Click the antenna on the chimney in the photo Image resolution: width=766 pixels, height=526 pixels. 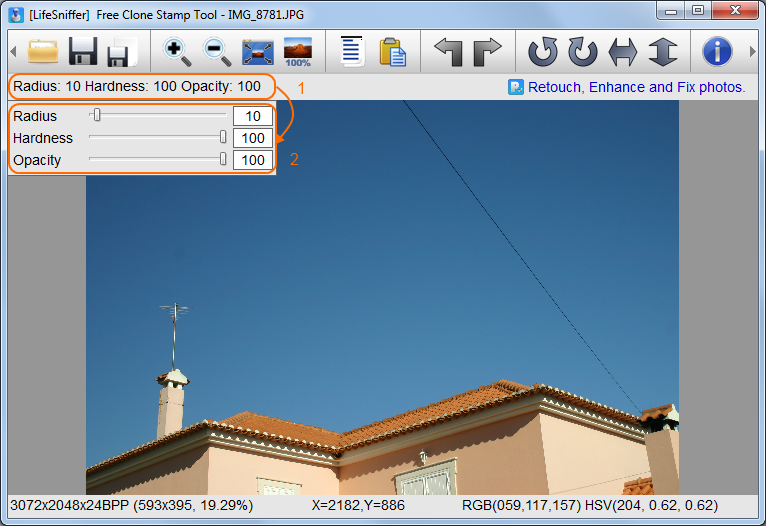pos(175,336)
